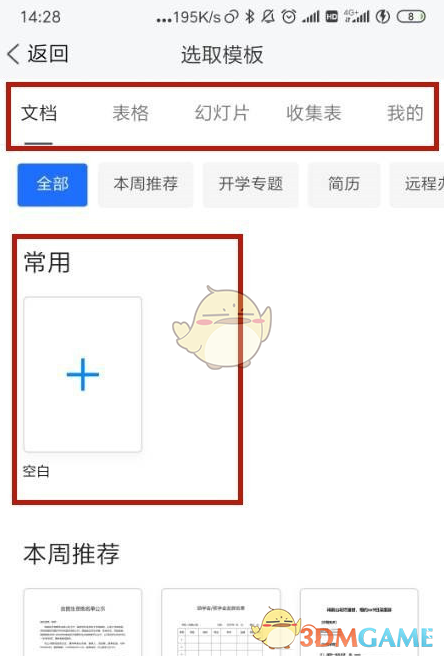Tap the HD indicator icon

point(332,17)
